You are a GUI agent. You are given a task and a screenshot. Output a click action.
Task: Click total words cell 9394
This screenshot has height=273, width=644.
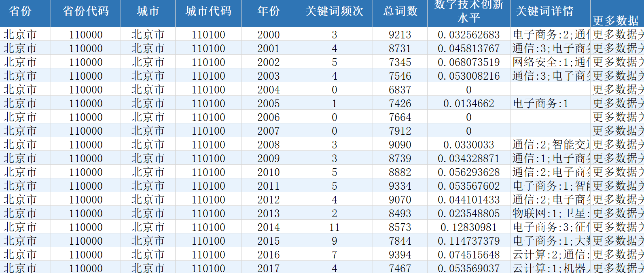[400, 255]
